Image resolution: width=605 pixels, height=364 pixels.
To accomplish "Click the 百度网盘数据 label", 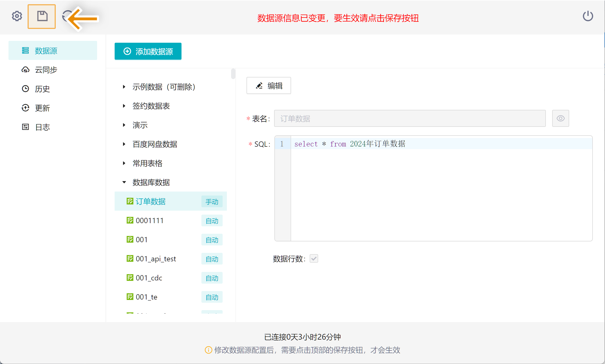I will point(155,144).
